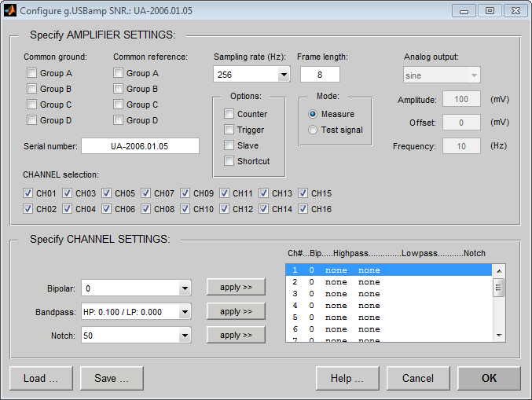Select Measure mode radio button

click(313, 114)
